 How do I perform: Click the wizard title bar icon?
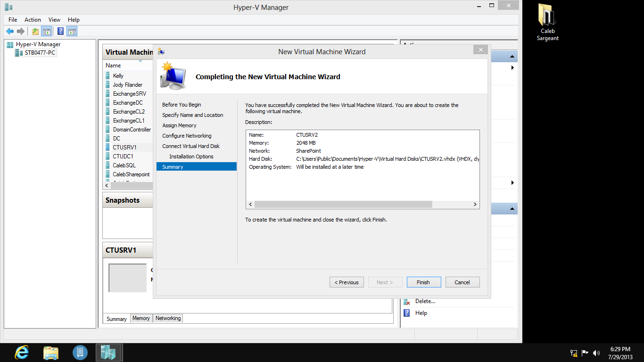(161, 52)
